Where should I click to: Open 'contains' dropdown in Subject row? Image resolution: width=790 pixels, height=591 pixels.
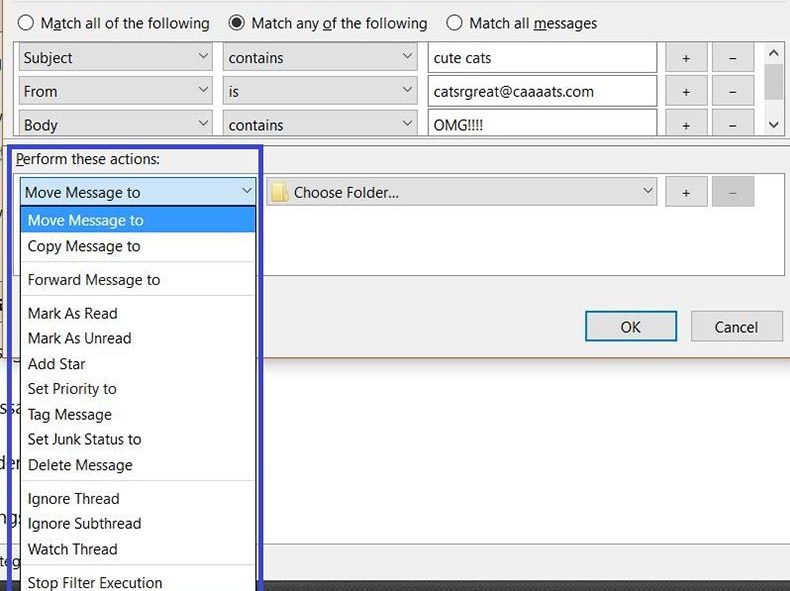point(320,57)
